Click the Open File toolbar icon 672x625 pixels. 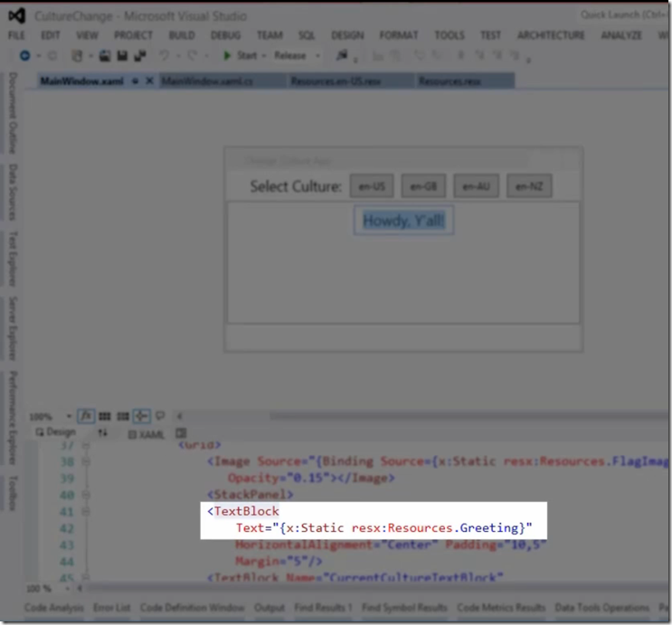(105, 56)
